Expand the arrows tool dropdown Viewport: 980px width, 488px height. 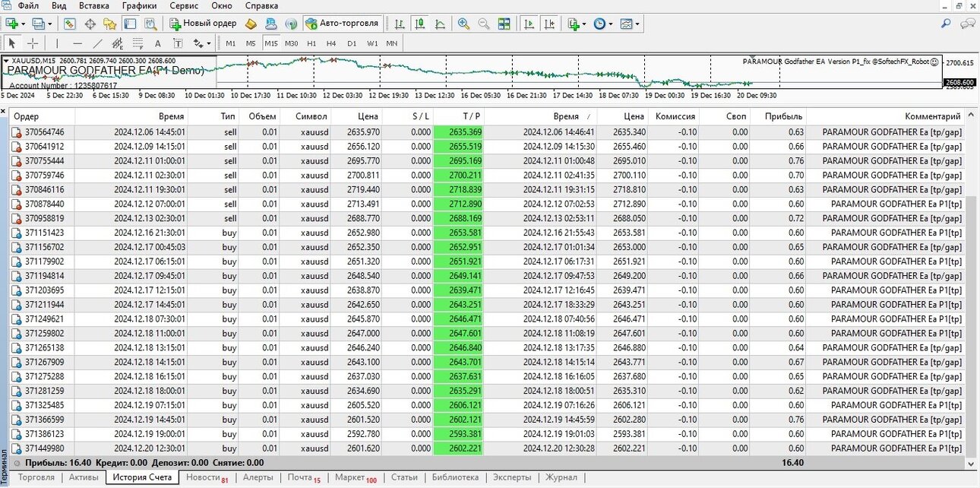pos(208,43)
